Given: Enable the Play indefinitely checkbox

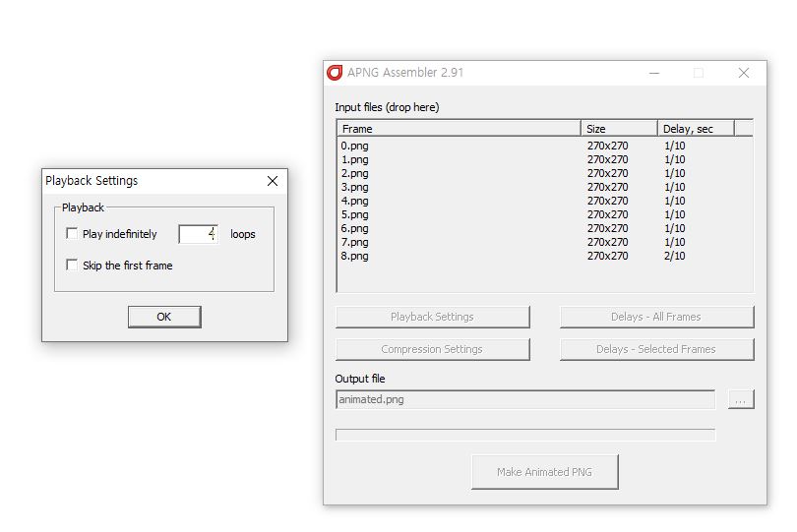Looking at the screenshot, I should [72, 233].
